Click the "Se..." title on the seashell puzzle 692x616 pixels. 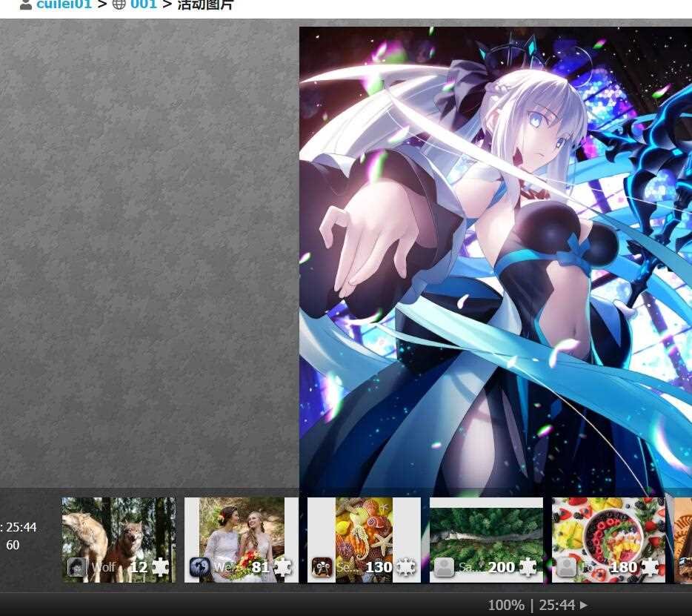point(346,567)
